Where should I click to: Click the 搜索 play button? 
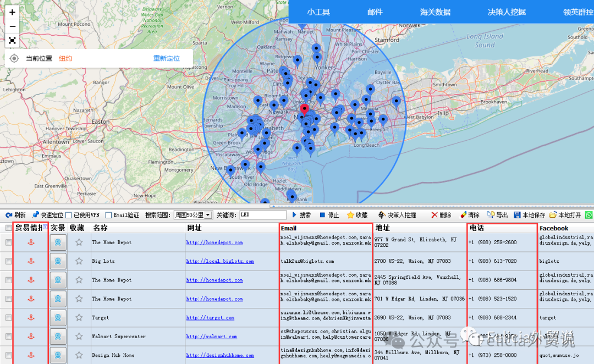click(301, 215)
